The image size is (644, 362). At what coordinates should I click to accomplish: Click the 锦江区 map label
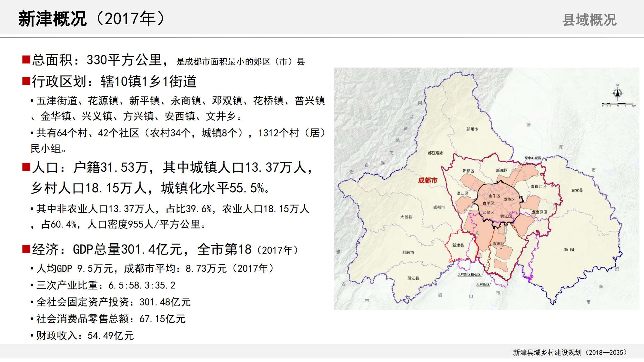[x=506, y=216]
